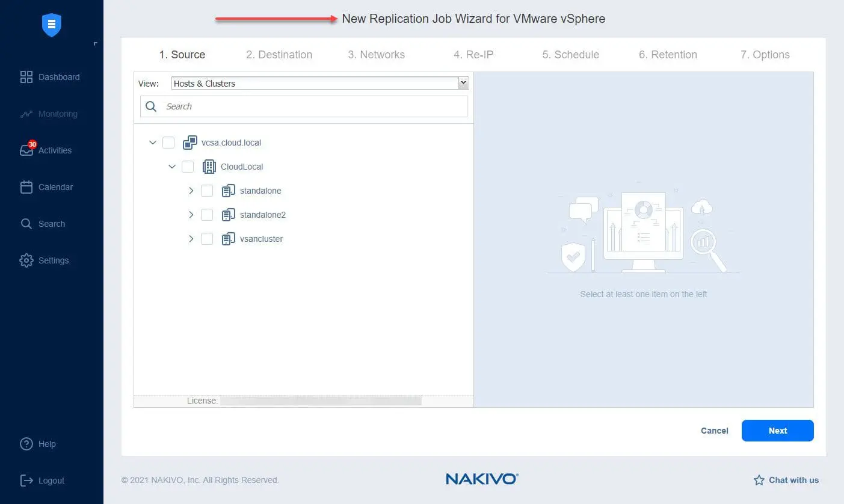The image size is (844, 504).
Task: Click the Help question mark icon
Action: click(27, 444)
